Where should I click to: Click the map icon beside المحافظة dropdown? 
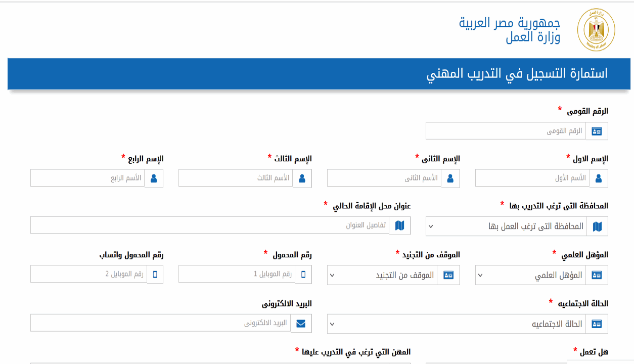[597, 226]
